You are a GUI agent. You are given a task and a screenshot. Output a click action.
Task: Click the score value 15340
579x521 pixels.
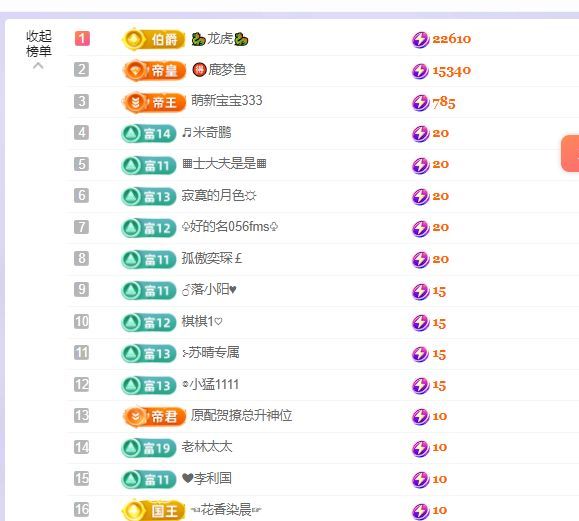pyautogui.click(x=452, y=71)
